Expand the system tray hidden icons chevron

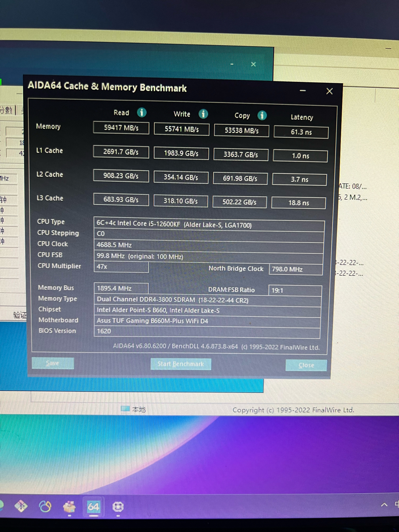(x=384, y=505)
